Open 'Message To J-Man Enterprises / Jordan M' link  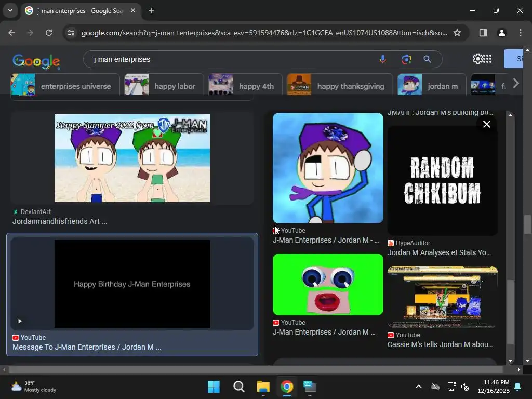pos(87,347)
